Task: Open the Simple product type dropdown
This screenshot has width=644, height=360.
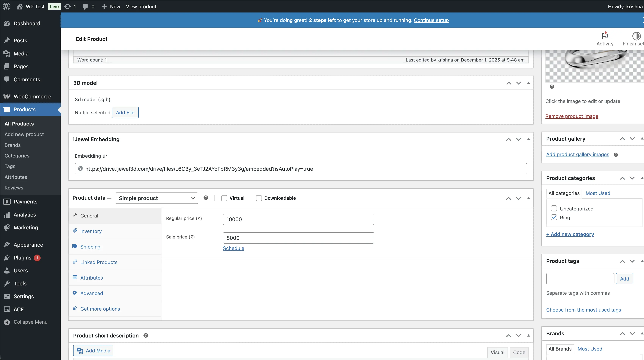Action: coord(157,198)
